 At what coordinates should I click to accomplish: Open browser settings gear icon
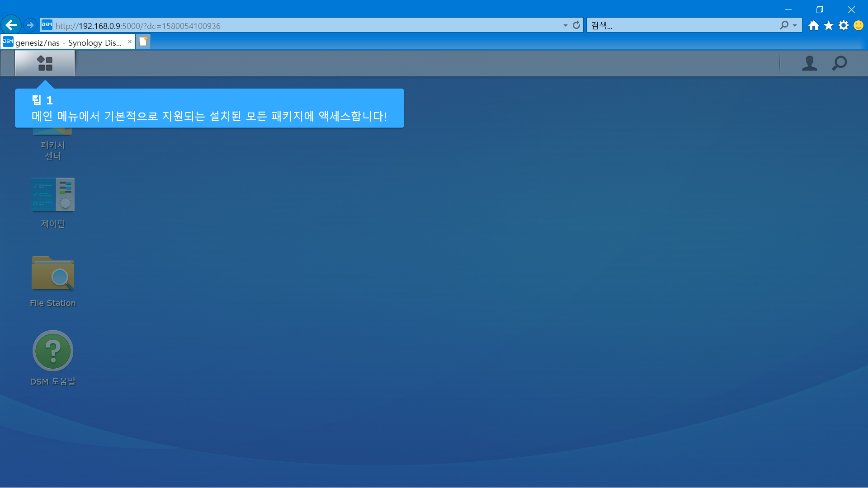(x=844, y=25)
